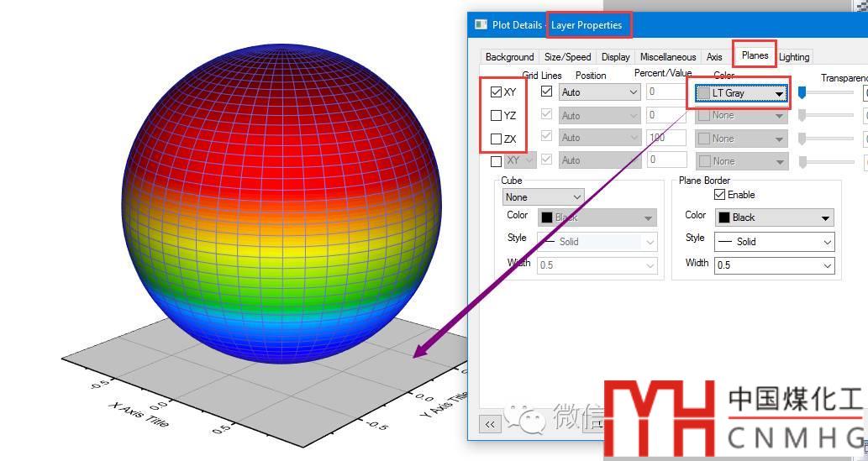This screenshot has width=868, height=461.
Task: Switch to the Background tab
Action: coord(509,56)
